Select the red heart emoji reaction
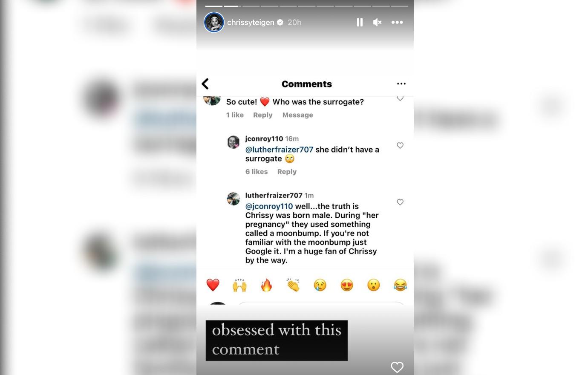This screenshot has width=588, height=375. [x=213, y=285]
